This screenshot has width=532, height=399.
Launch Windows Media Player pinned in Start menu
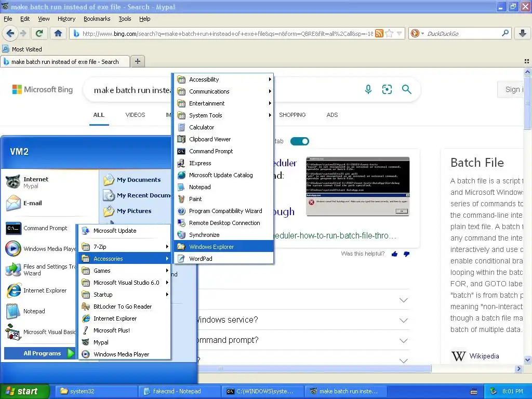(40, 249)
